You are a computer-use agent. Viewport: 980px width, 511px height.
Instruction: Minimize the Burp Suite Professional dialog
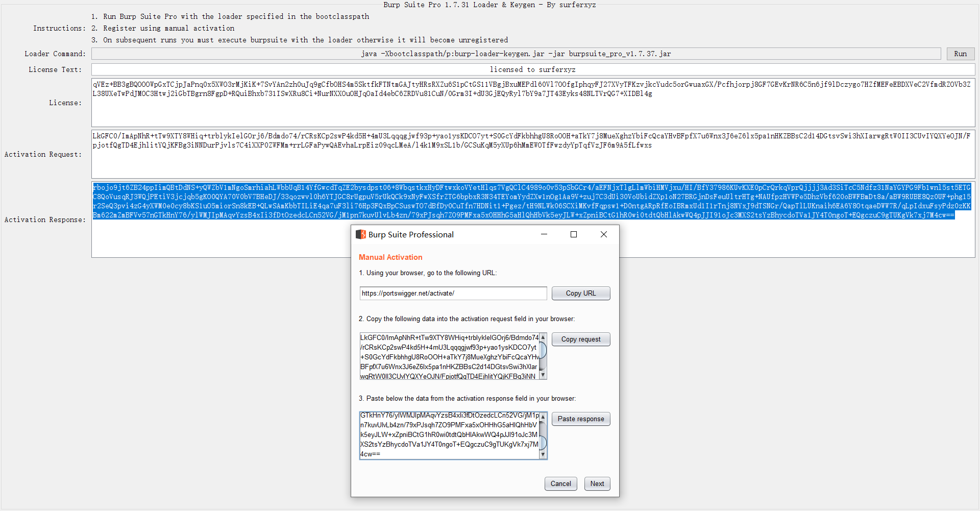point(544,234)
